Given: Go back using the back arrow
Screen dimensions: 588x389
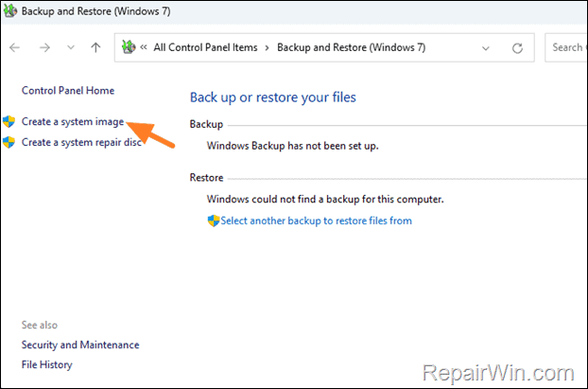Looking at the screenshot, I should click(x=14, y=47).
